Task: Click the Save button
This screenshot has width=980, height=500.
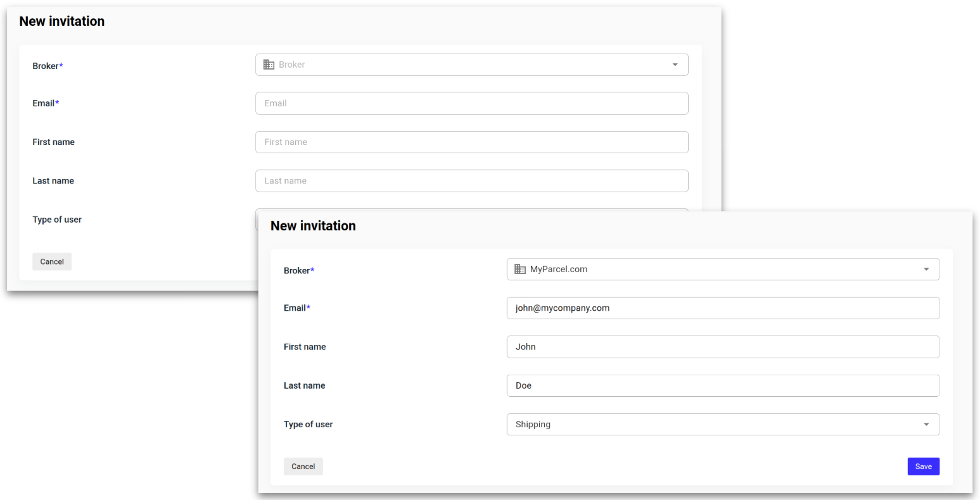Action: (923, 466)
